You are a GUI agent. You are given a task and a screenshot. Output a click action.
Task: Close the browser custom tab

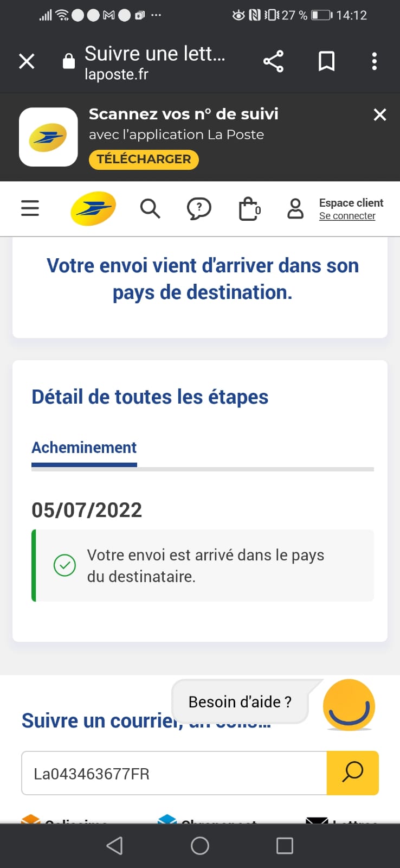click(x=27, y=61)
